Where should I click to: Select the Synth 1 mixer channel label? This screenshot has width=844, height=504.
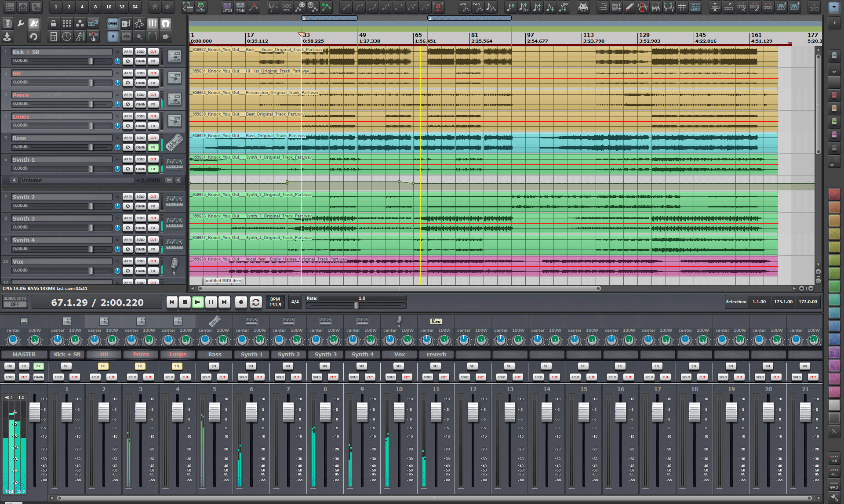252,354
